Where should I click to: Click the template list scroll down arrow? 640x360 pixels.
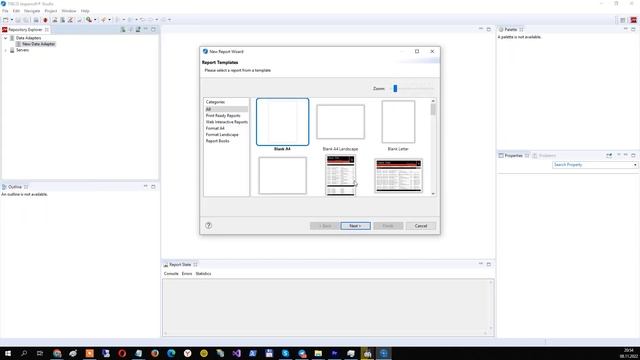tap(433, 193)
